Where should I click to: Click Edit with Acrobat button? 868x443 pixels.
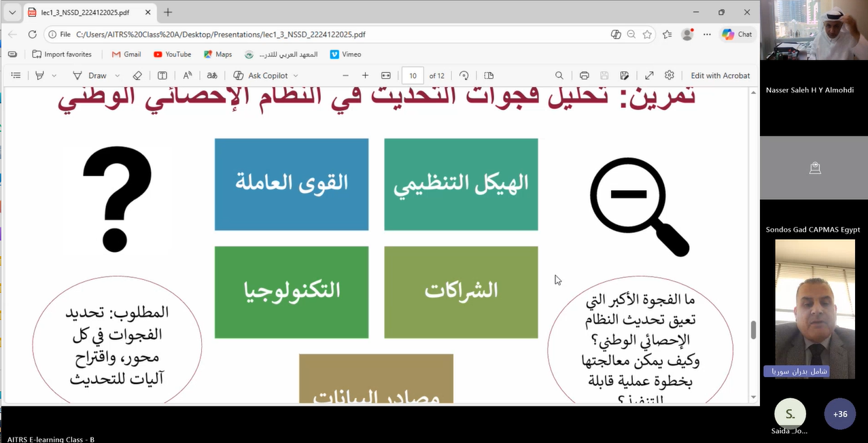720,75
